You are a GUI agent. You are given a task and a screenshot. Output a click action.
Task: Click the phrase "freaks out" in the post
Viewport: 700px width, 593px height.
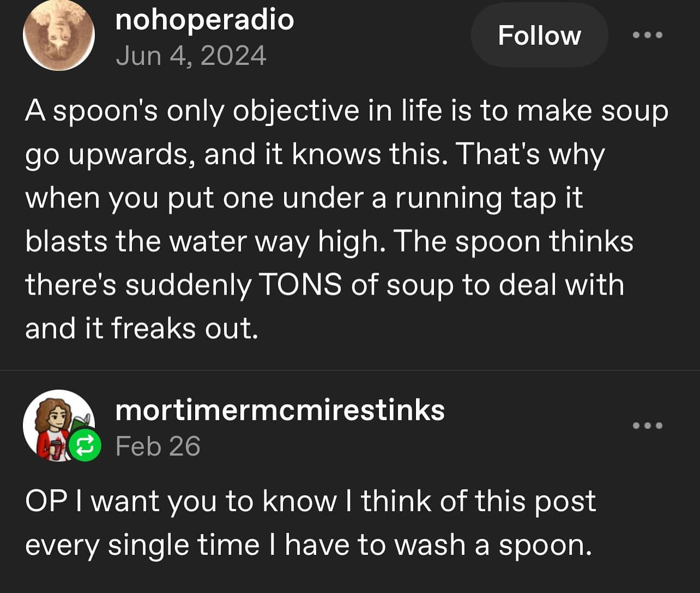coord(184,328)
